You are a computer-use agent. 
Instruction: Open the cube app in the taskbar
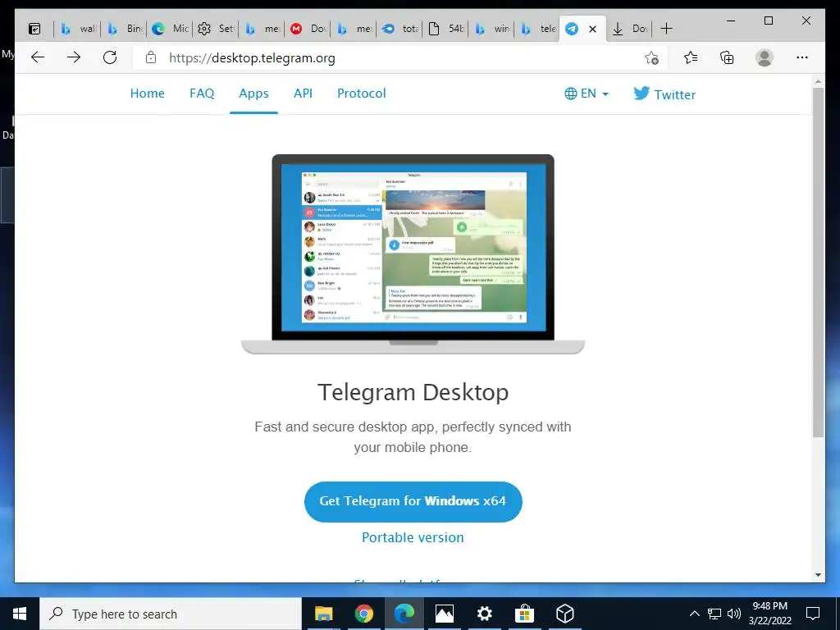pos(564,614)
